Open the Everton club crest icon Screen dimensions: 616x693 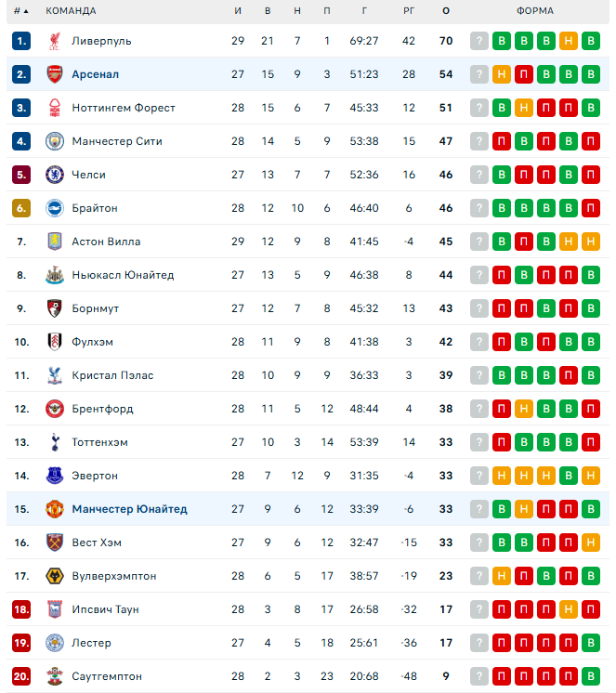tap(54, 476)
